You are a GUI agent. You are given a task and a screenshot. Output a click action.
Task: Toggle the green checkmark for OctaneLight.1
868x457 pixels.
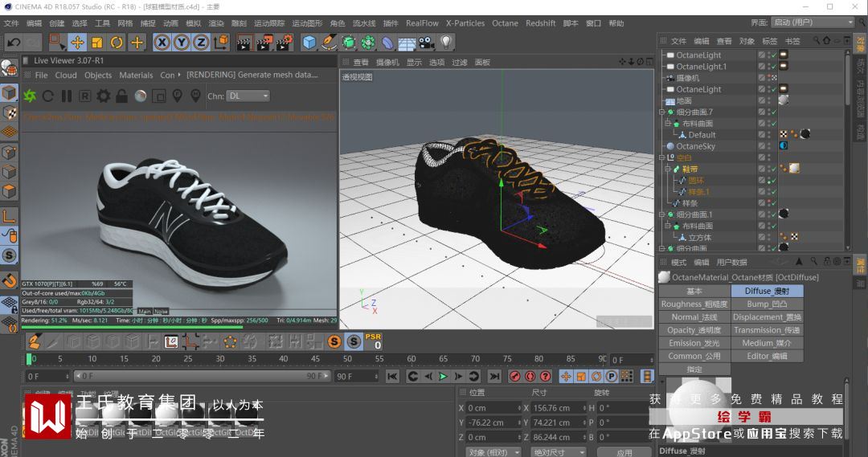(772, 67)
